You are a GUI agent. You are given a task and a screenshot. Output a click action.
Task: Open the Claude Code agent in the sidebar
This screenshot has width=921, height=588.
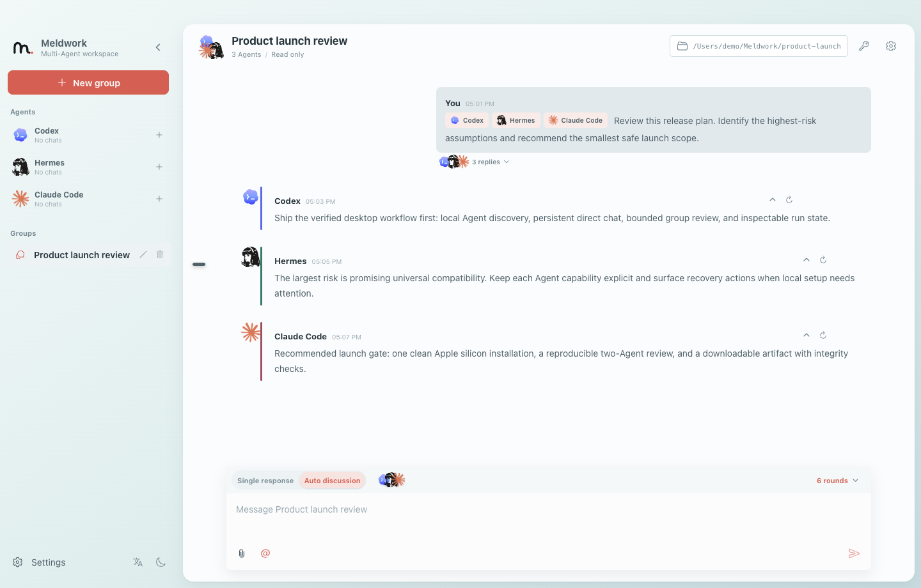tap(88, 199)
